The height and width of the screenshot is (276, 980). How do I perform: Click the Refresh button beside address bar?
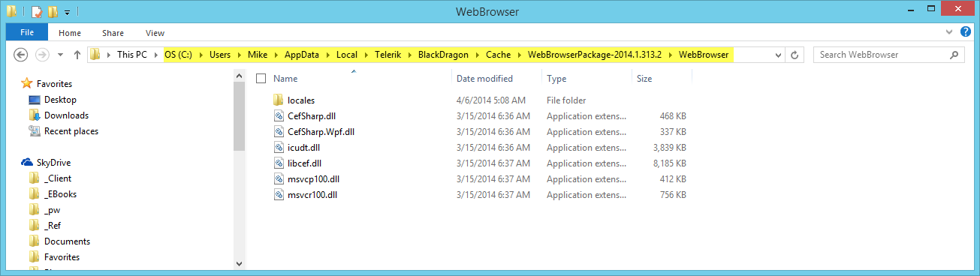(795, 55)
